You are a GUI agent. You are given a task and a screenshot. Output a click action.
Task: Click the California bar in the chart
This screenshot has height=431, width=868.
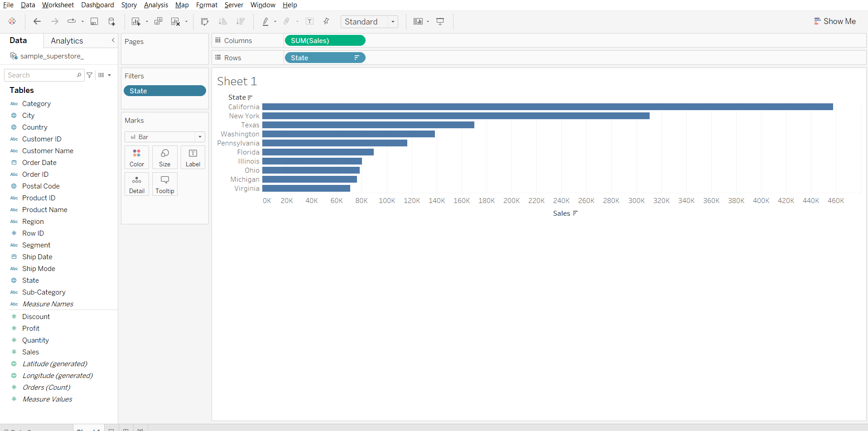pyautogui.click(x=547, y=107)
